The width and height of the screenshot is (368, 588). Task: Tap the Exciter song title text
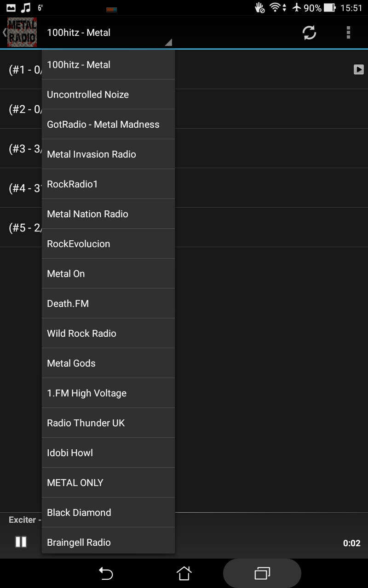(22, 520)
